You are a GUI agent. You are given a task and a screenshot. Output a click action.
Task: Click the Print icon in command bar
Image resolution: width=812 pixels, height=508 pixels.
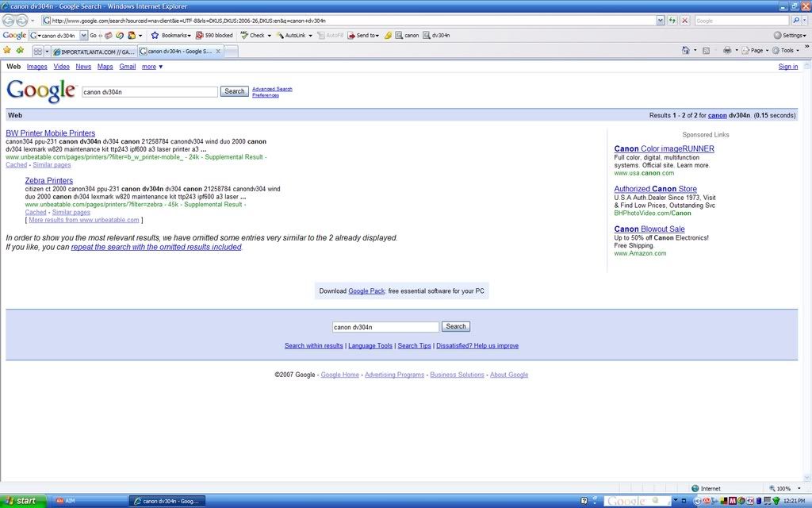pyautogui.click(x=726, y=50)
